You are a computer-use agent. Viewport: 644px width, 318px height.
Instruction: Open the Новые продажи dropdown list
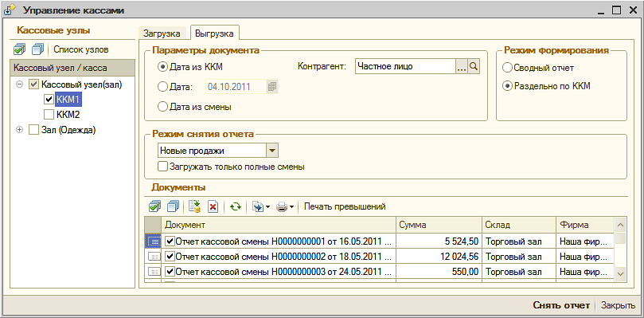272,151
